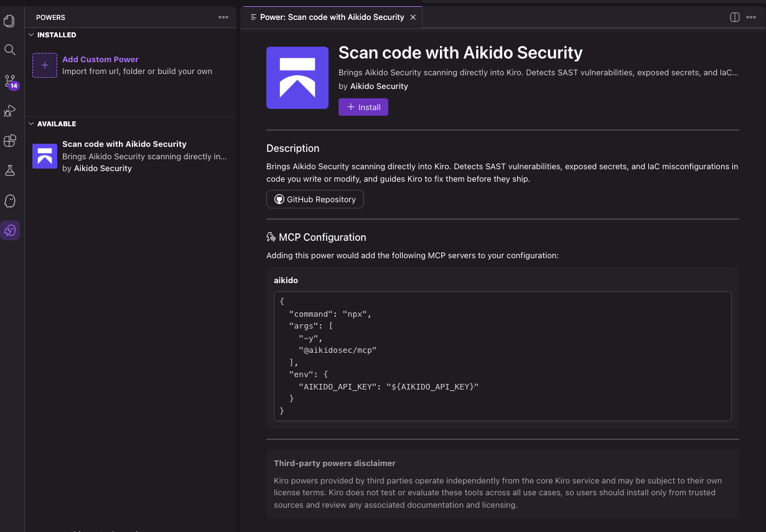Click the dashed plus custom power icon
The height and width of the screenshot is (532, 766).
[x=45, y=65]
